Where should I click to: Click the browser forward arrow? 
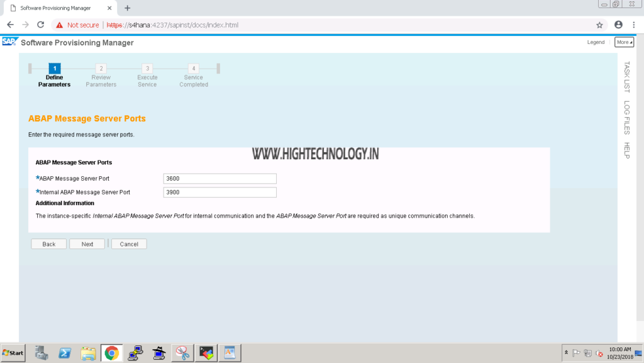(25, 25)
